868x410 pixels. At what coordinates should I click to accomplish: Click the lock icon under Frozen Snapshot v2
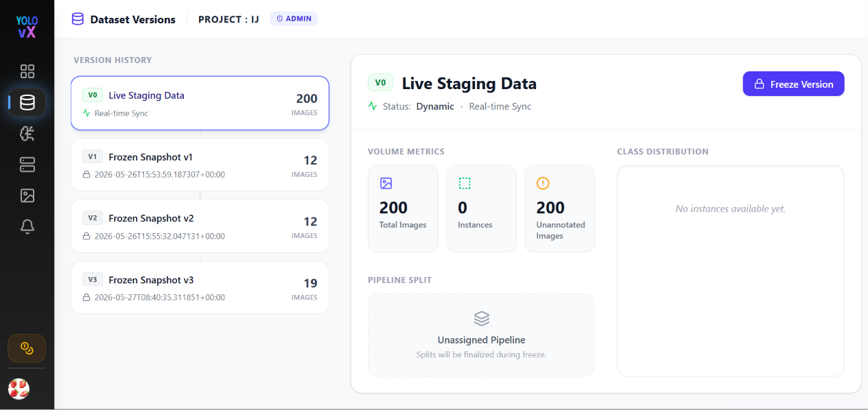point(86,236)
